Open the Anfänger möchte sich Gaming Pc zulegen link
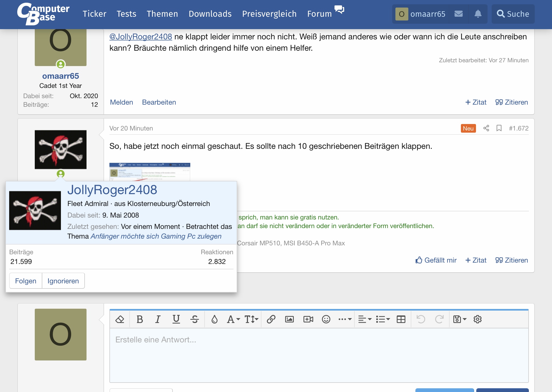Image resolution: width=552 pixels, height=392 pixels. tap(156, 236)
